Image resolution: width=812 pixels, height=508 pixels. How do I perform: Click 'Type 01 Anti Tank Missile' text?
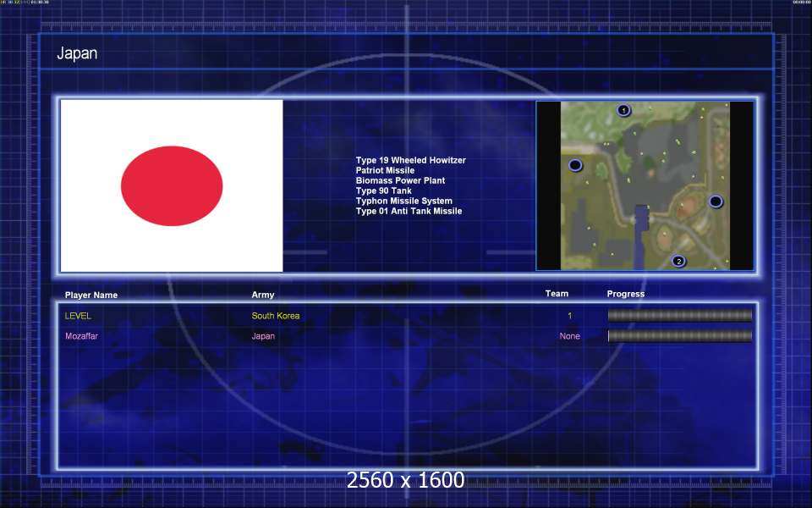tap(409, 211)
